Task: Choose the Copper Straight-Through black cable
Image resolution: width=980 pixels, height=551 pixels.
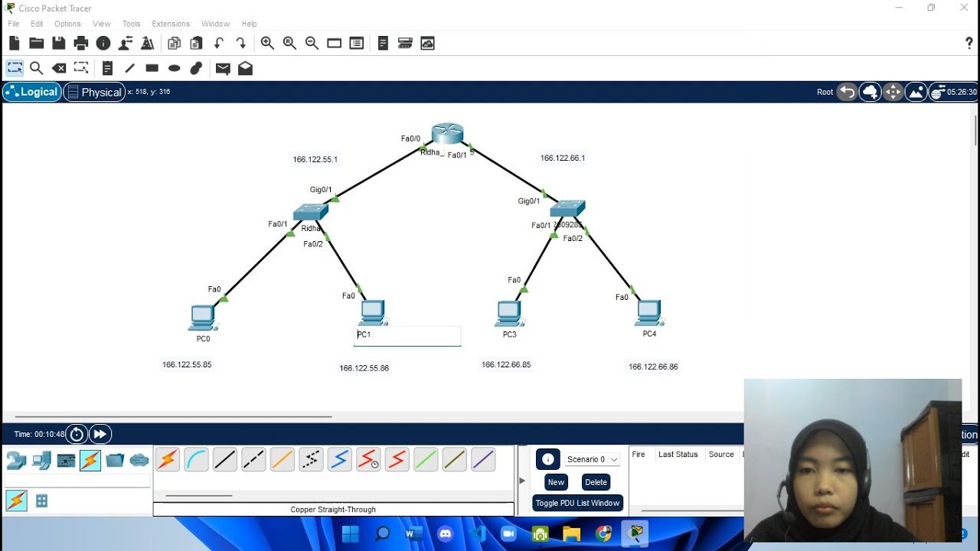Action: coord(225,459)
